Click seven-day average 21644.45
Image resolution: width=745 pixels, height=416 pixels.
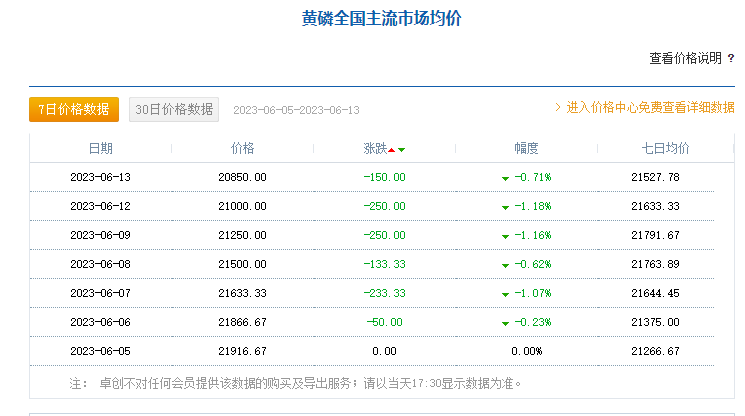[x=655, y=293]
